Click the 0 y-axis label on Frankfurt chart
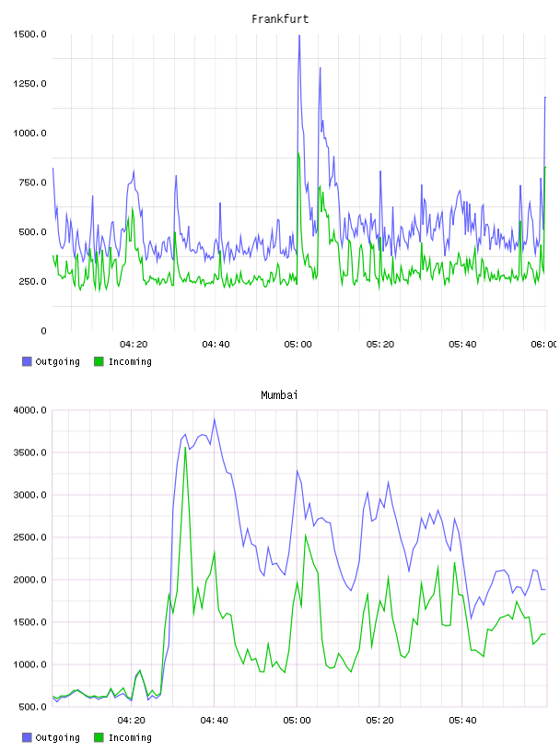 click(x=43, y=331)
